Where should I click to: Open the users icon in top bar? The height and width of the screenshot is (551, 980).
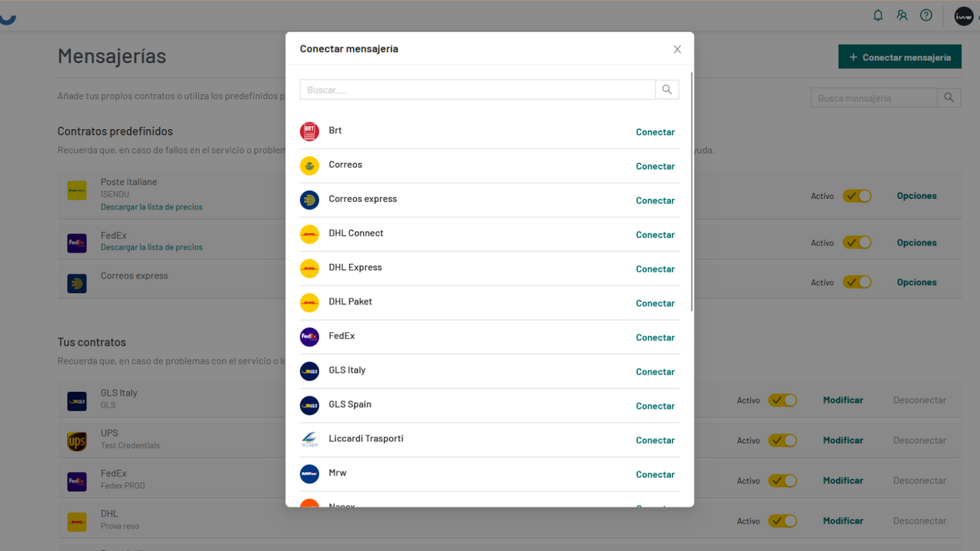[x=902, y=15]
